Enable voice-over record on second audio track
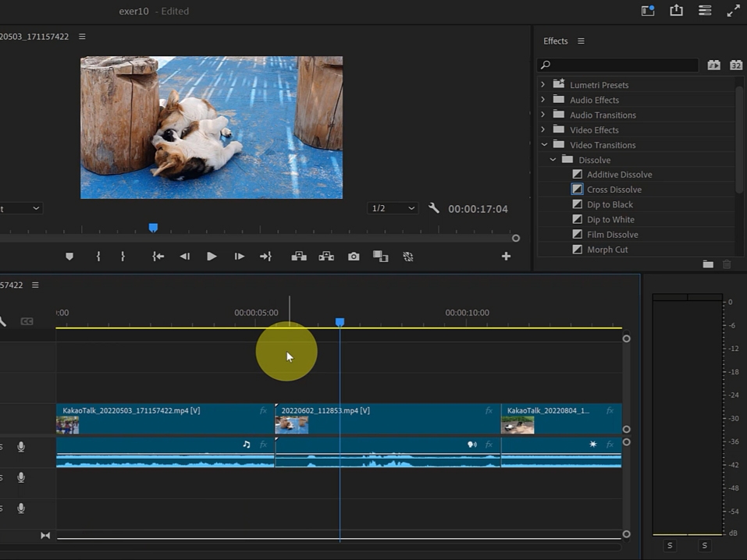The width and height of the screenshot is (747, 560). tap(21, 477)
